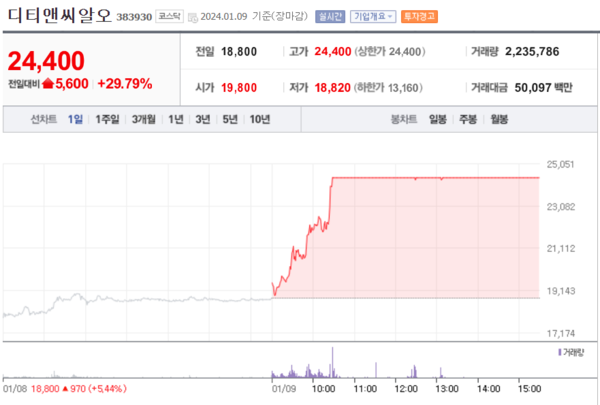This screenshot has width=600, height=405.
Task: Click the 01/09 date axis label
Action: (x=284, y=389)
